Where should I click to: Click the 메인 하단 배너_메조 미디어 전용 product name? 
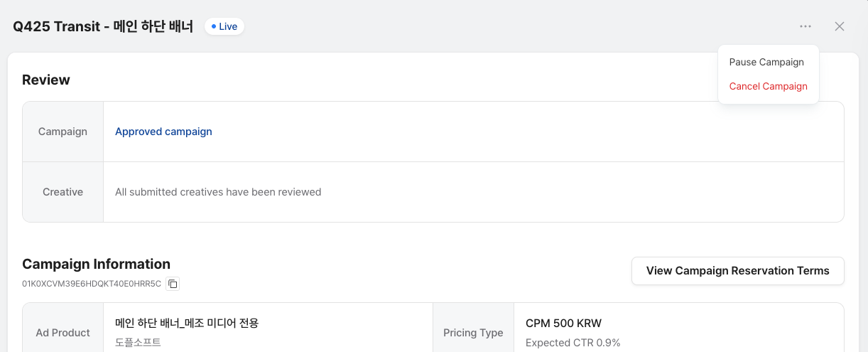tap(187, 323)
